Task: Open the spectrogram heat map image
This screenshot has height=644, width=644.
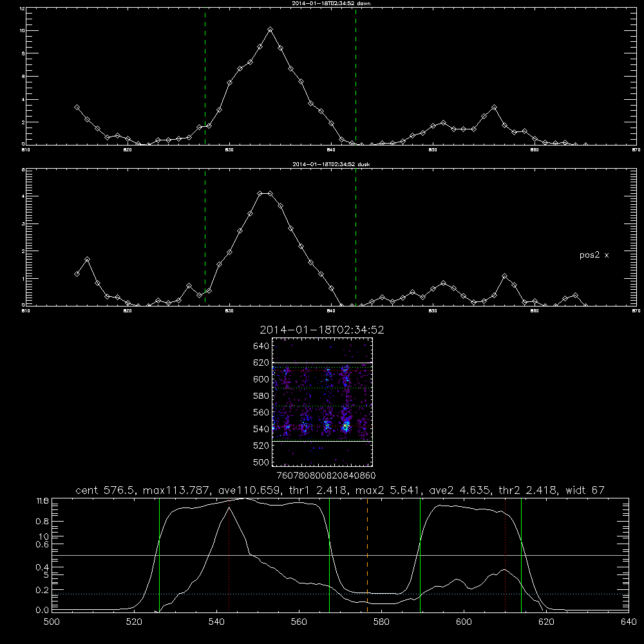Action: point(322,402)
